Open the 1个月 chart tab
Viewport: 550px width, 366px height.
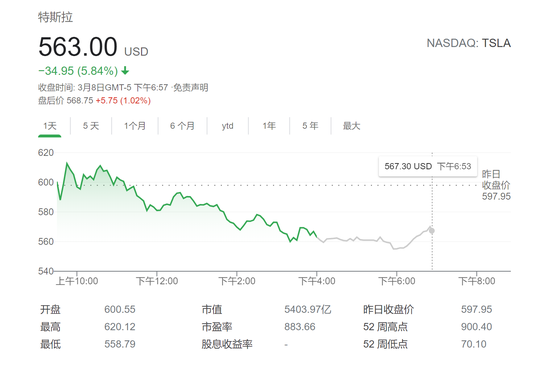click(x=135, y=126)
